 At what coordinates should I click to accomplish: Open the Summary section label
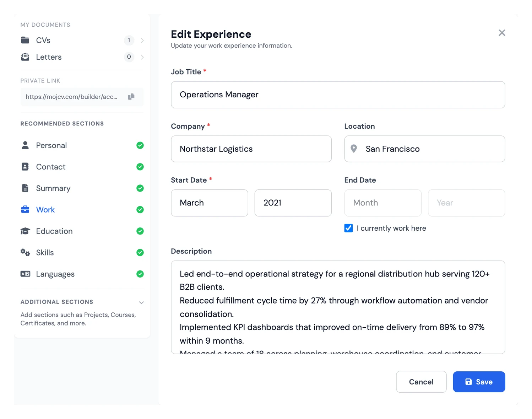[53, 188]
